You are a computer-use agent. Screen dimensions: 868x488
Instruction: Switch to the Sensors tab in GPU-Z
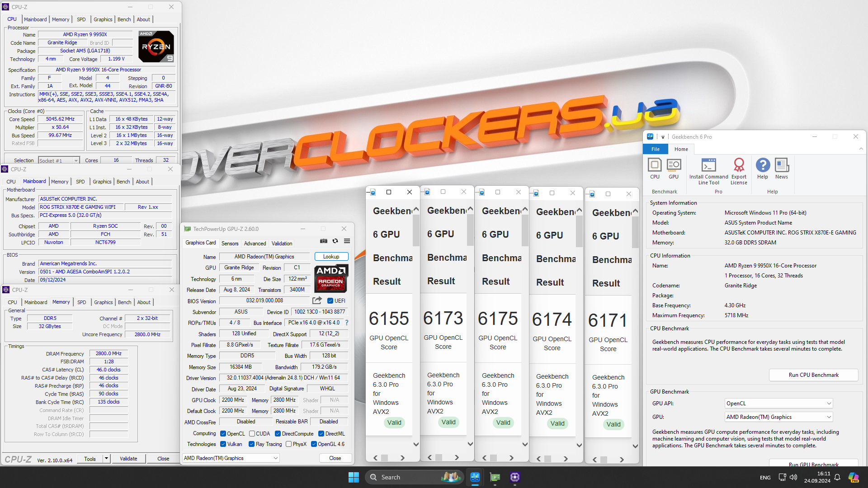pyautogui.click(x=230, y=243)
